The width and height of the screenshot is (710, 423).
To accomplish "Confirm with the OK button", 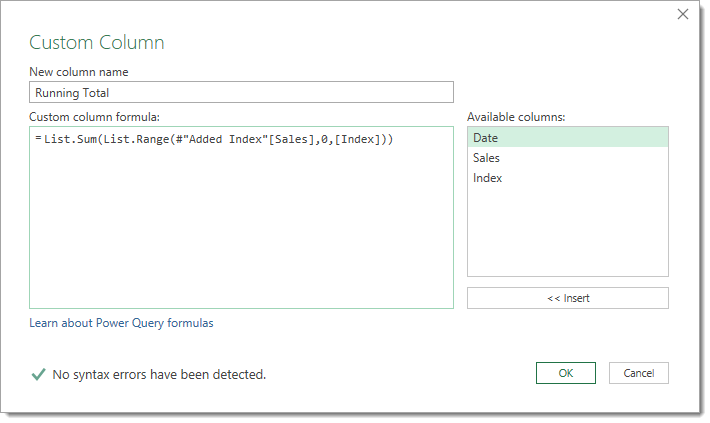I will [x=566, y=373].
